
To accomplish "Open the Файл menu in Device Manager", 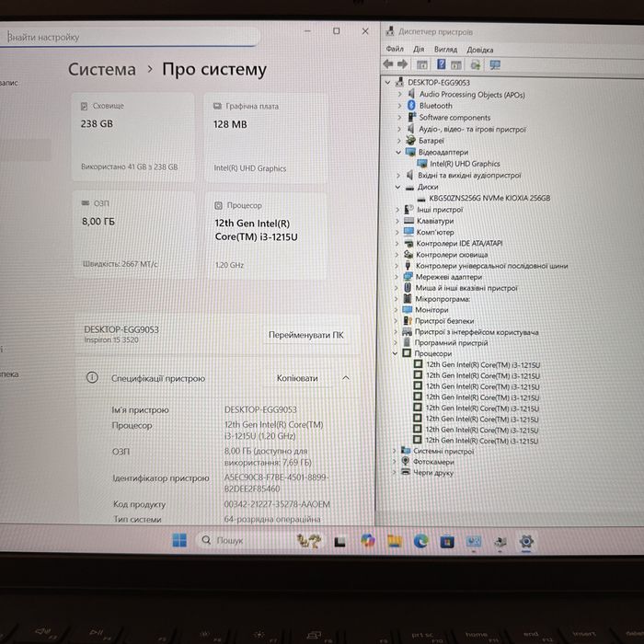I will (395, 49).
